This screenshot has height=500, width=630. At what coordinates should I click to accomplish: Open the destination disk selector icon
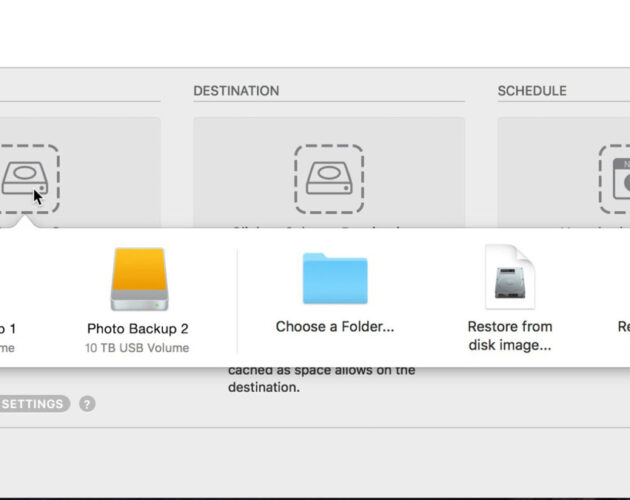(x=329, y=179)
